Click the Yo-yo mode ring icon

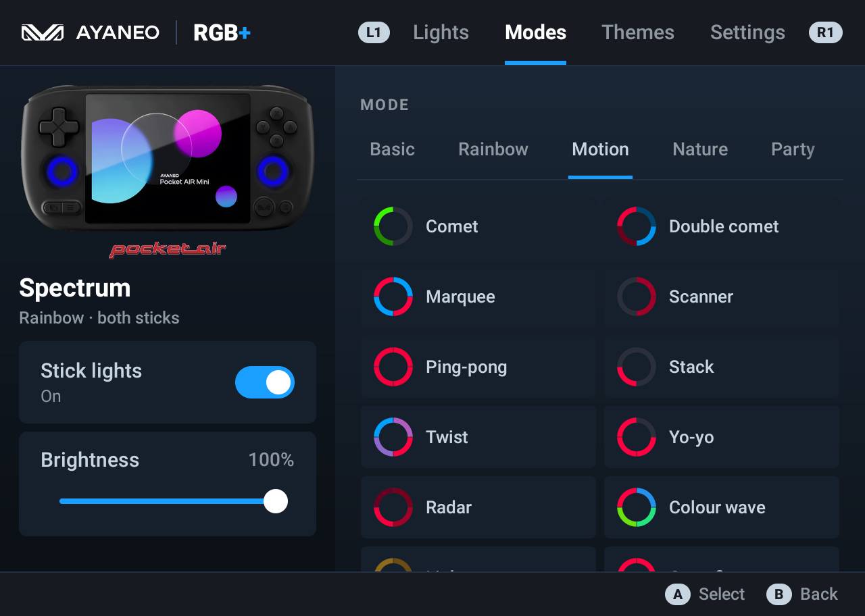point(637,437)
